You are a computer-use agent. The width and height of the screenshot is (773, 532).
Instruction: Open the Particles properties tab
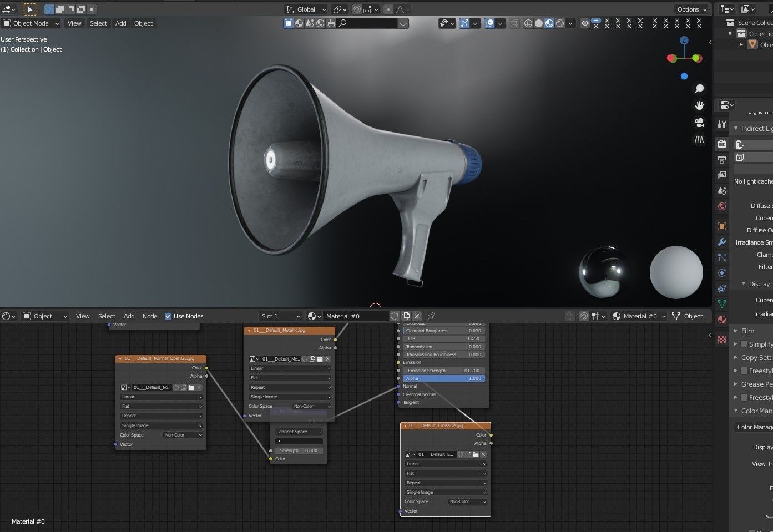721,257
